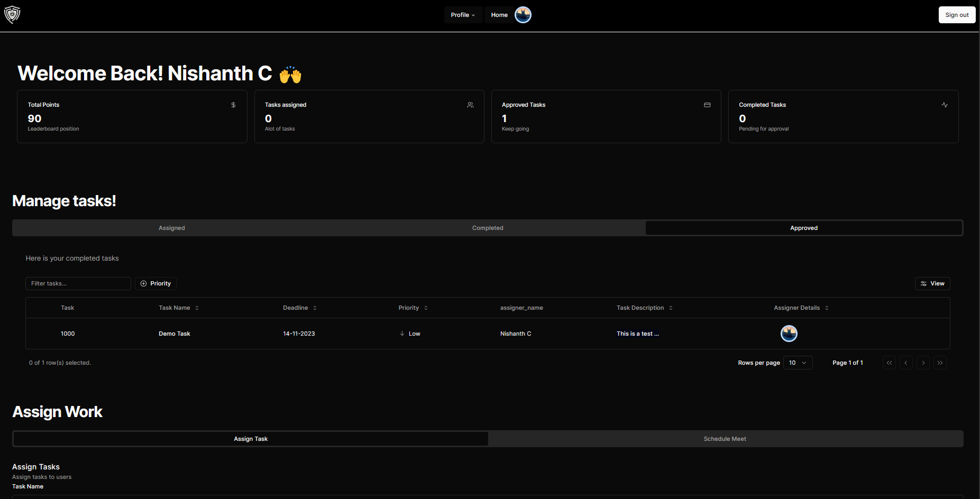This screenshot has height=499, width=980.
Task: Click the dollar icon on Total Points card
Action: [x=233, y=105]
